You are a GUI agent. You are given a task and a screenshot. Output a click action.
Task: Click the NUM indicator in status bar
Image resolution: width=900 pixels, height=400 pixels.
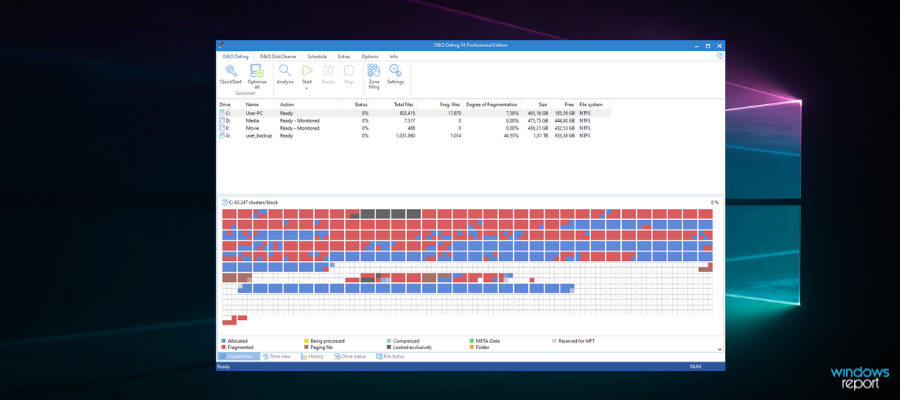[695, 366]
